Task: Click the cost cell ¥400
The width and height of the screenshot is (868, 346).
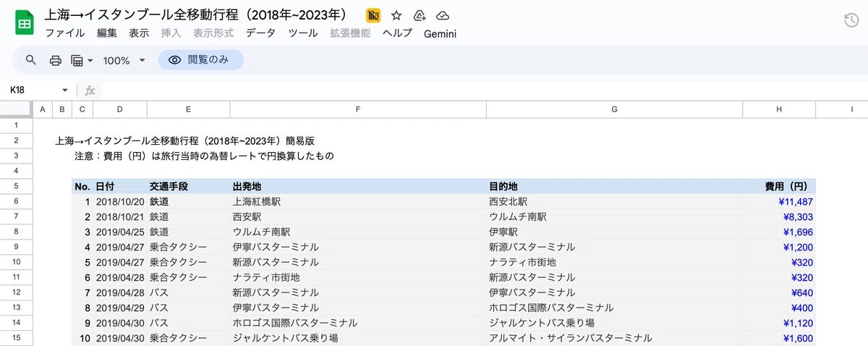Action: tap(779, 308)
